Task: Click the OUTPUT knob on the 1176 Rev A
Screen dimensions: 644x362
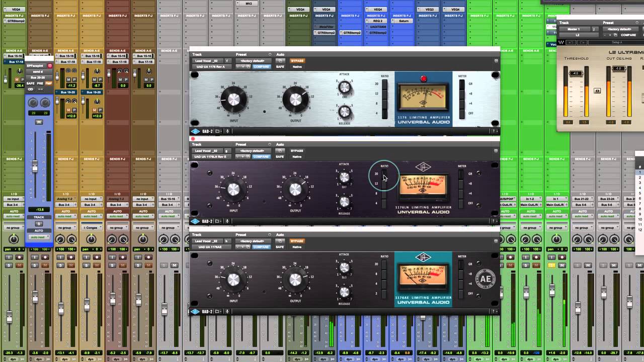Action: click(295, 100)
